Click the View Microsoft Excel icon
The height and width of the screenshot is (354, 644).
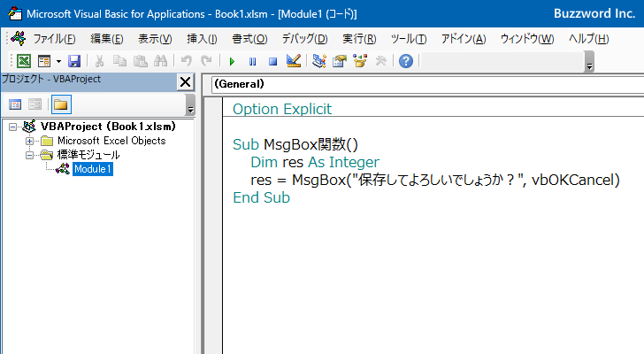24,61
